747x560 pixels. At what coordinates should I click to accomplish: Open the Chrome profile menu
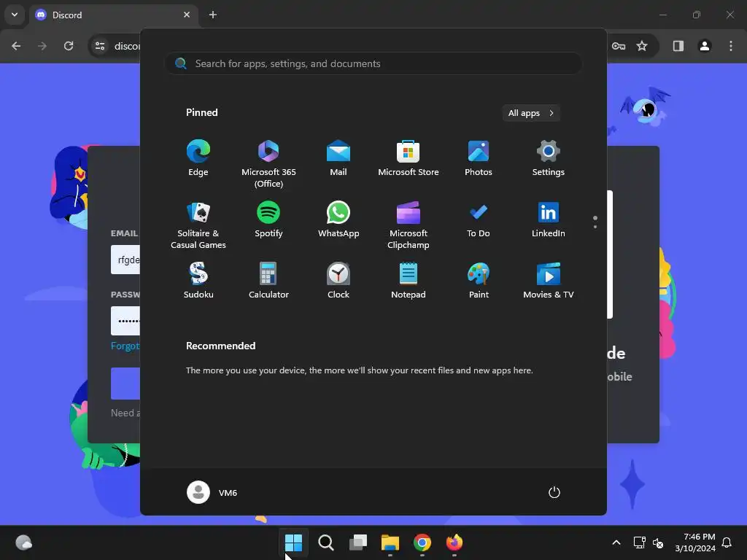click(x=705, y=46)
